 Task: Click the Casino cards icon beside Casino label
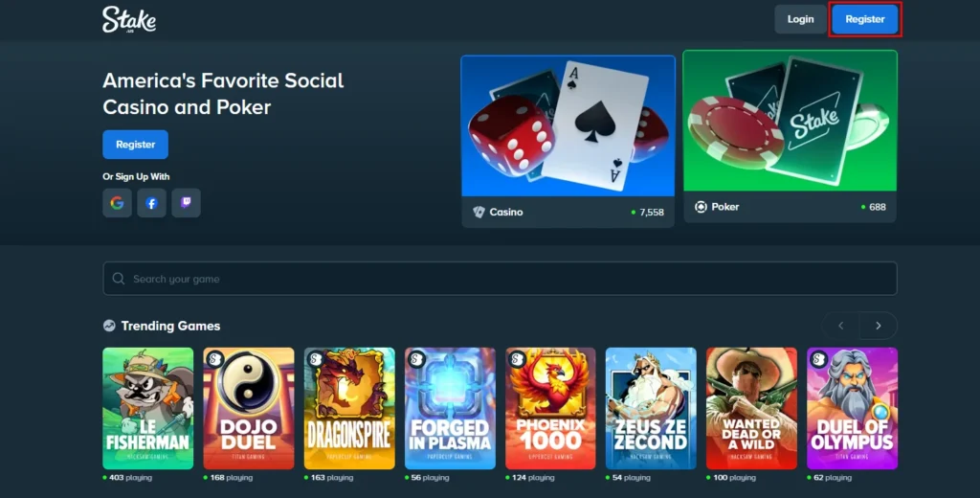pyautogui.click(x=479, y=212)
